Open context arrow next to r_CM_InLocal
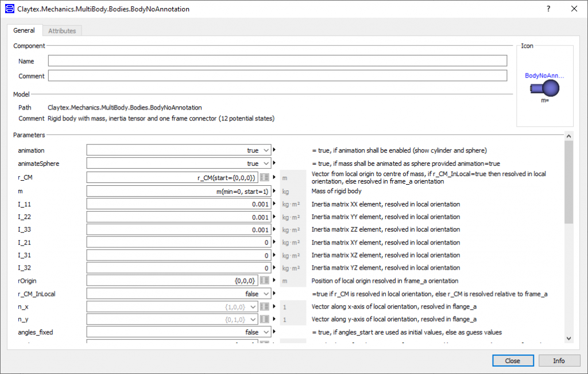 (x=274, y=294)
